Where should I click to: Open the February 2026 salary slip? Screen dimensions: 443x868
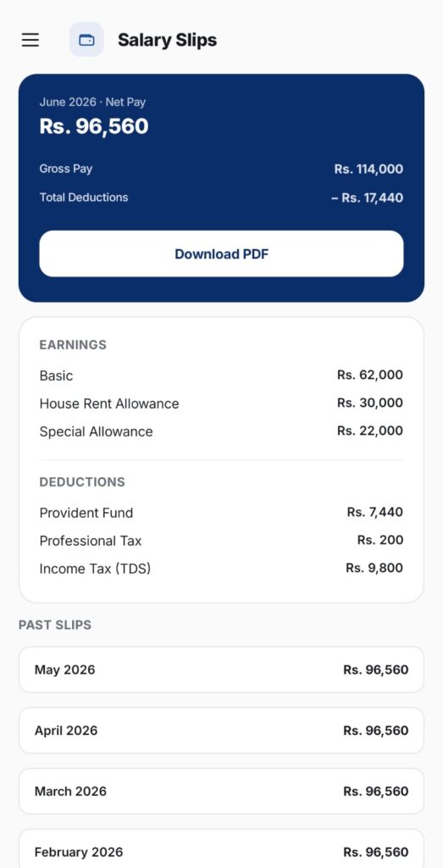point(221,849)
